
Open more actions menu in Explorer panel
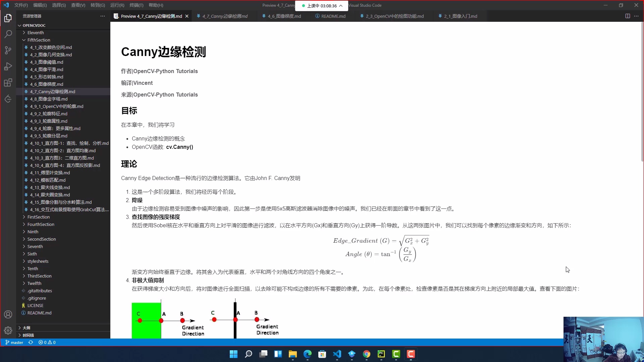(102, 16)
